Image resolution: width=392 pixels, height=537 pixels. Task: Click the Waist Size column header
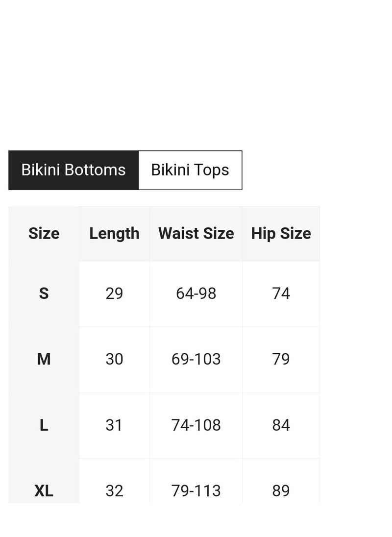pyautogui.click(x=196, y=234)
